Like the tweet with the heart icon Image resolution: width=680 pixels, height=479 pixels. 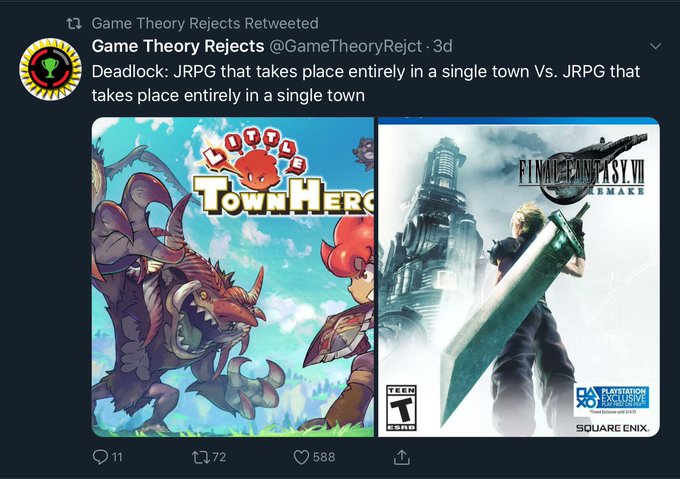pyautogui.click(x=301, y=457)
